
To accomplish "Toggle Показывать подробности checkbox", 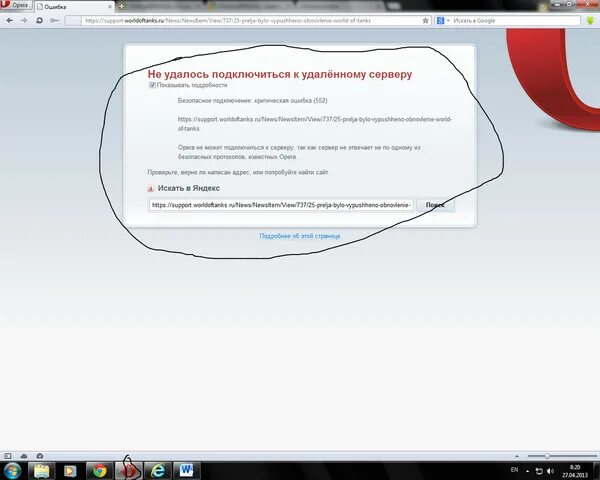I will [x=152, y=85].
